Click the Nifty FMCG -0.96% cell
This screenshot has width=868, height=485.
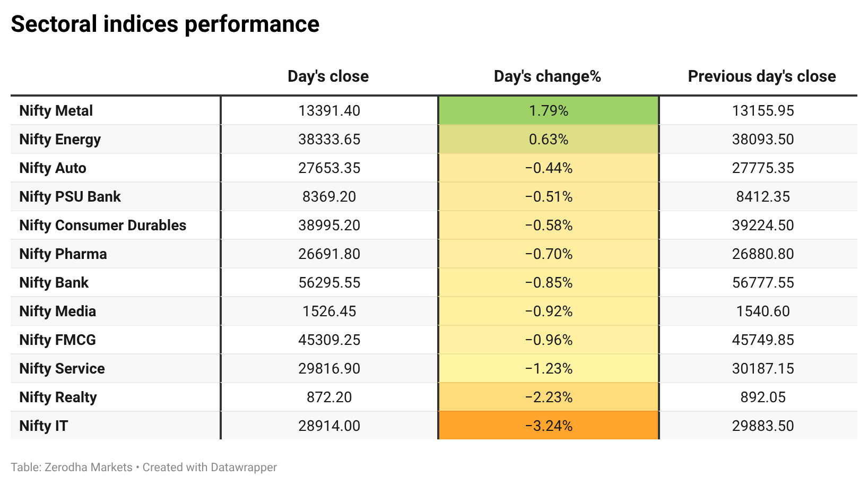click(x=549, y=340)
